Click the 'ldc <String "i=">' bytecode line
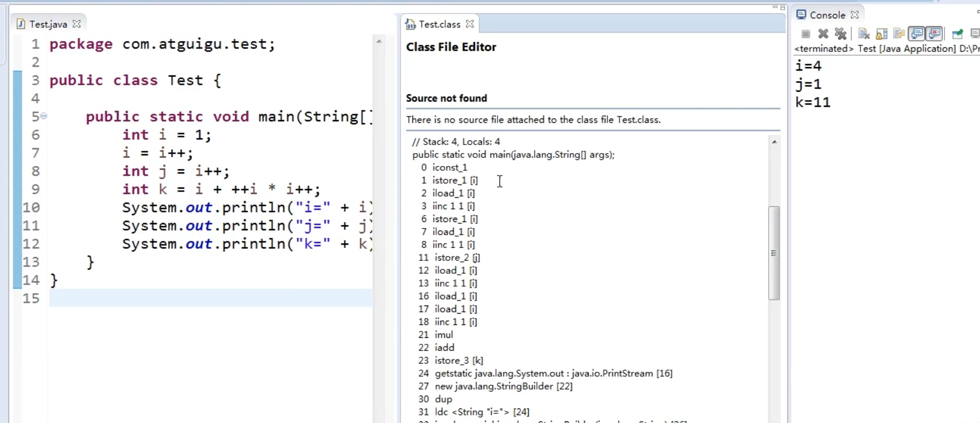Screen dimensions: 980x423 point(474,412)
